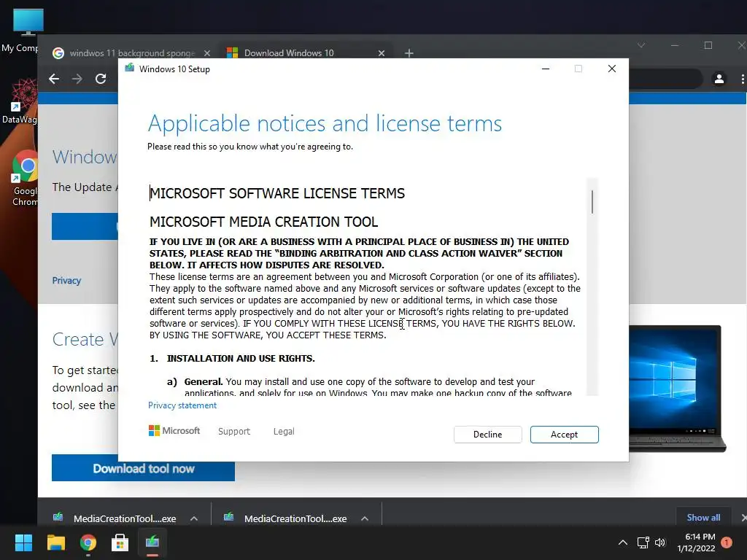Click the 'Applicable notices and license terms' title

pyautogui.click(x=325, y=123)
